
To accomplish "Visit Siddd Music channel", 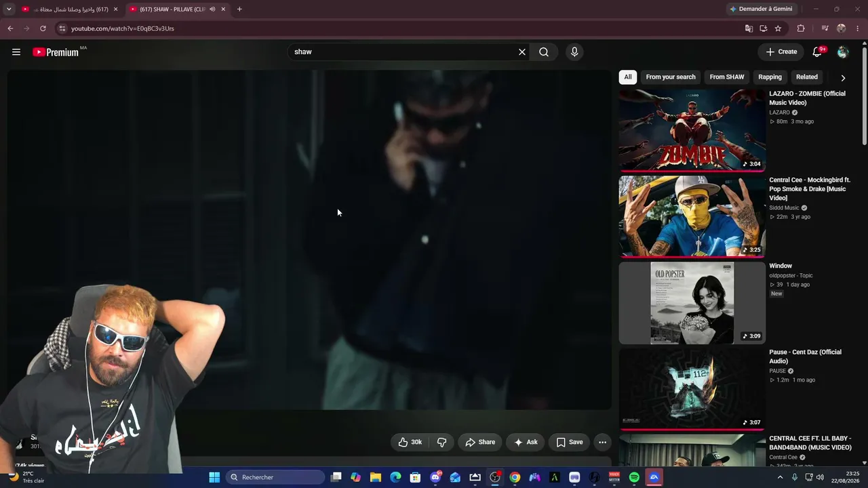I will [784, 208].
